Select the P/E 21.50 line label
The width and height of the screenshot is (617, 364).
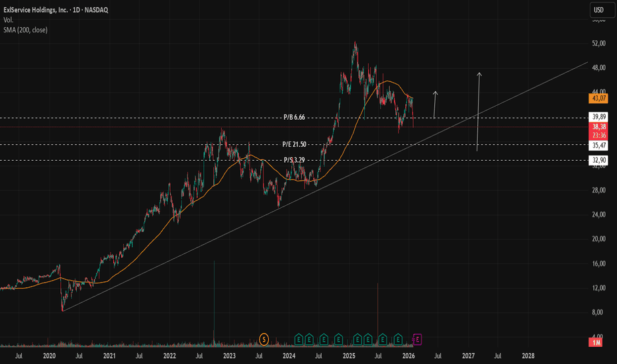coord(294,144)
